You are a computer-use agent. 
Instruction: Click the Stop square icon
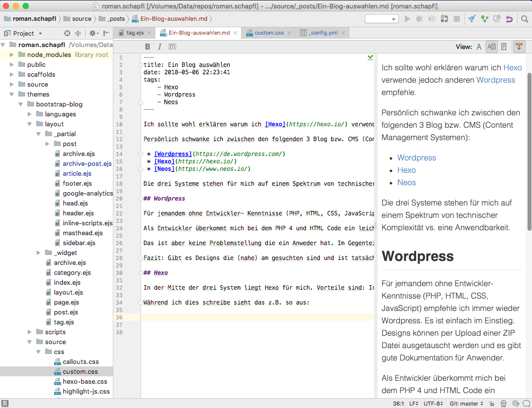click(457, 19)
